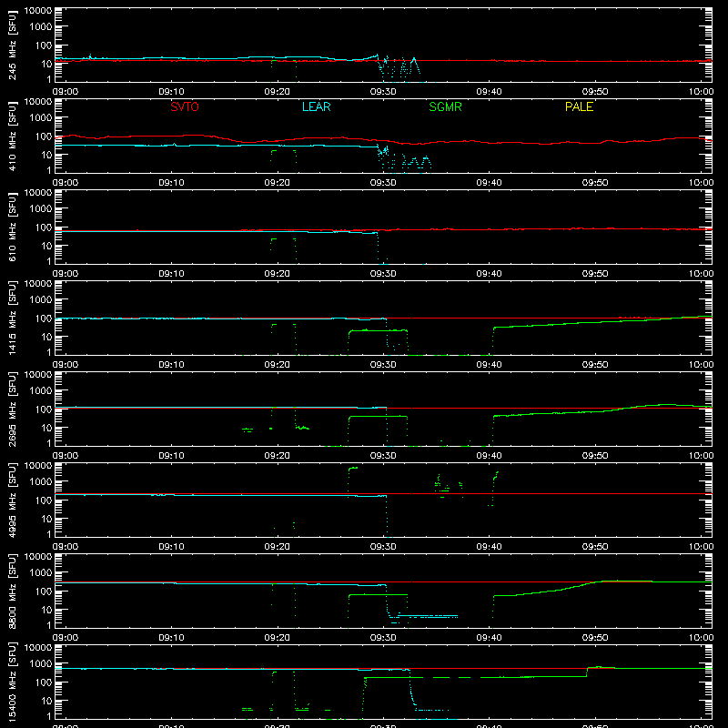Select the 1415 MHz [SFU] axis title
Image resolution: width=728 pixels, height=728 pixels.
click(13, 318)
